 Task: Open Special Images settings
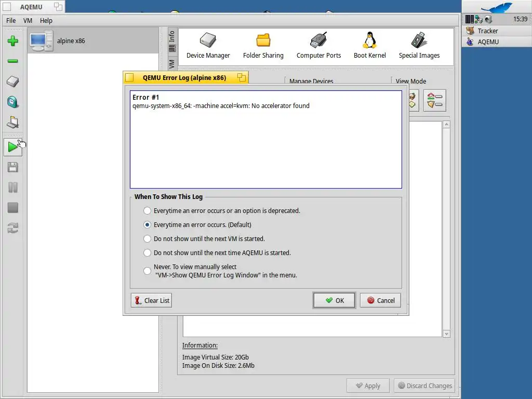coord(419,46)
